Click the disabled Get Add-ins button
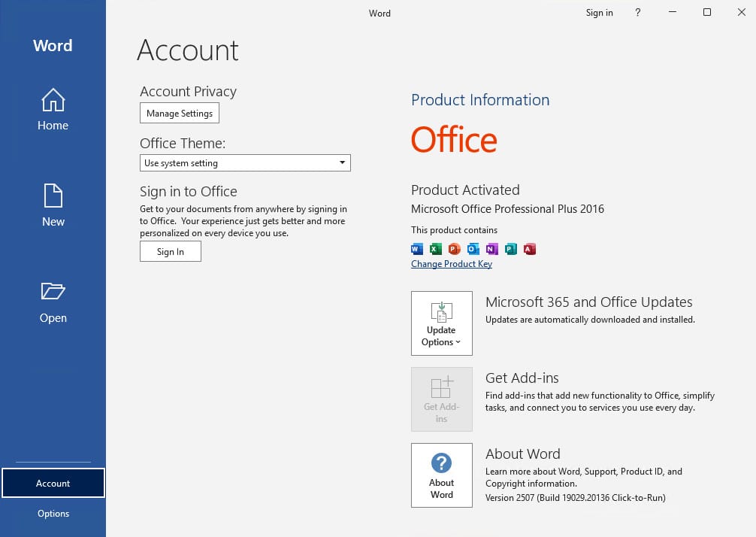756x537 pixels. (442, 399)
